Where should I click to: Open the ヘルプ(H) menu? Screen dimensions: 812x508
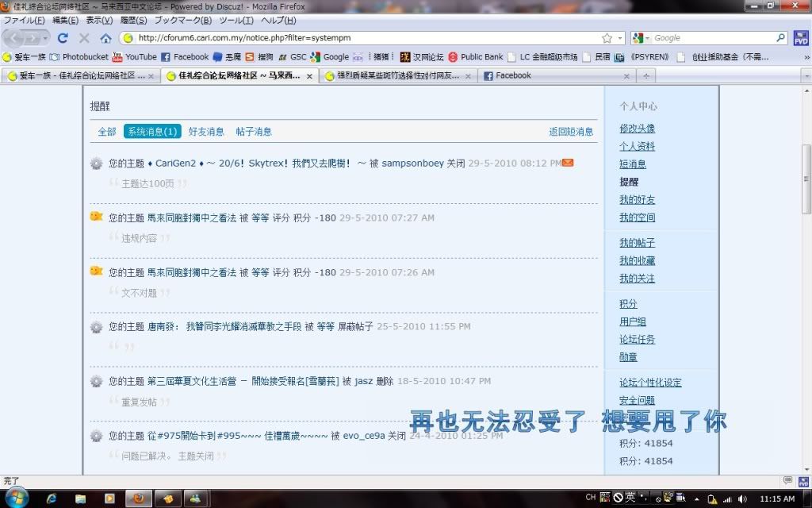(x=278, y=20)
